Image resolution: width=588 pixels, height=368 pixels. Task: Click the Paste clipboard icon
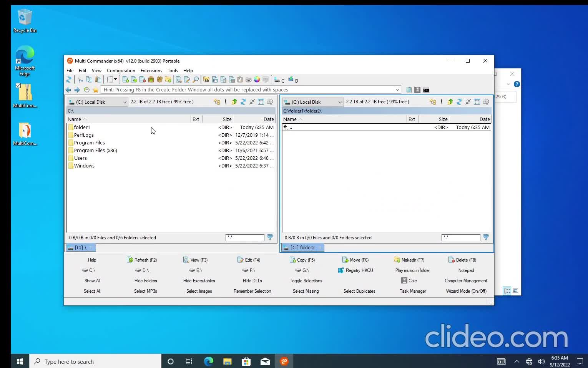click(x=98, y=80)
